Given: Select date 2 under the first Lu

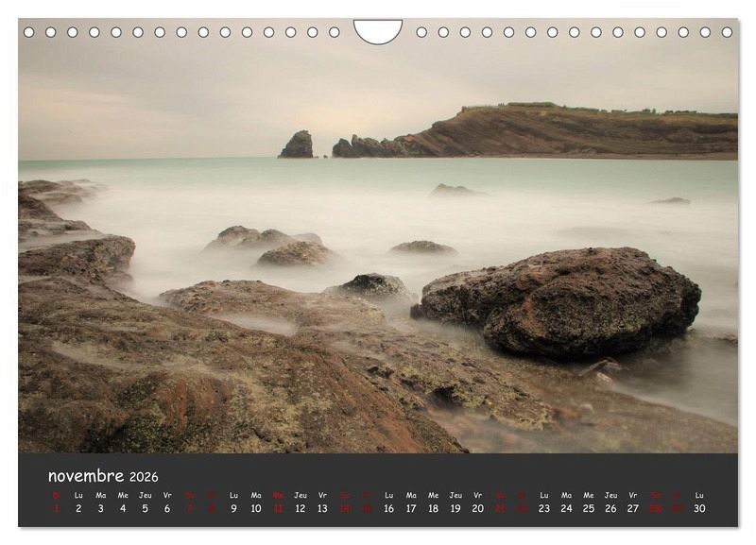Looking at the screenshot, I should 78,508.
